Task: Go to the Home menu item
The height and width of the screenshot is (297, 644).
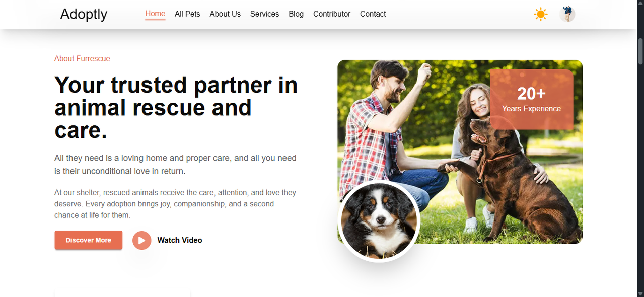Action: (x=155, y=14)
